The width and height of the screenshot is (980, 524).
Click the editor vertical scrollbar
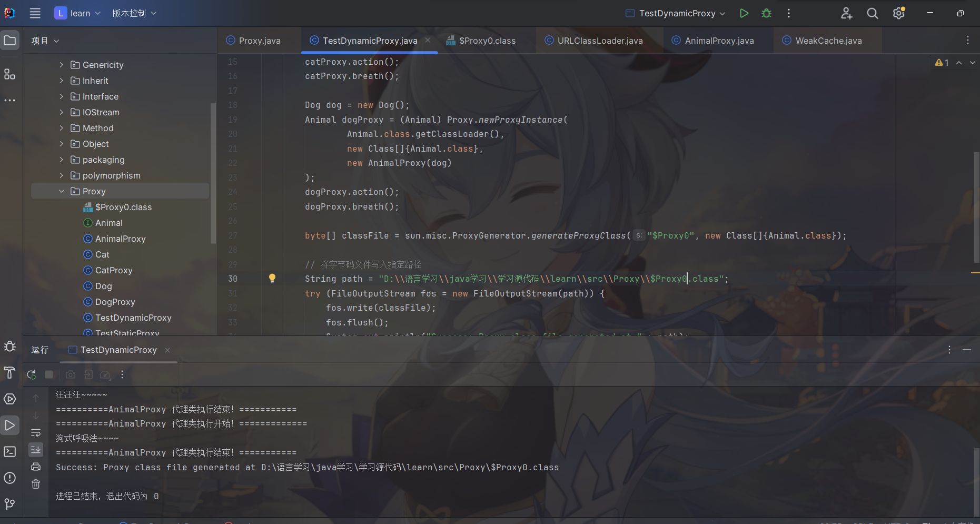[977, 207]
